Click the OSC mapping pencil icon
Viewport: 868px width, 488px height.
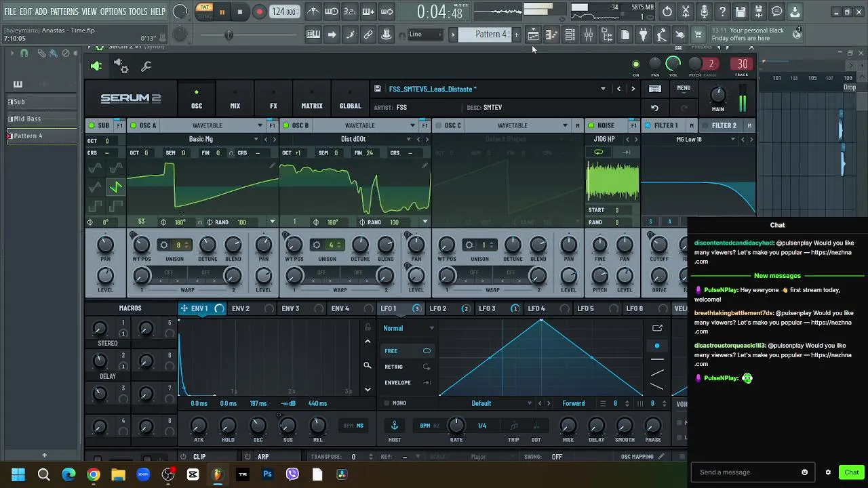click(660, 457)
